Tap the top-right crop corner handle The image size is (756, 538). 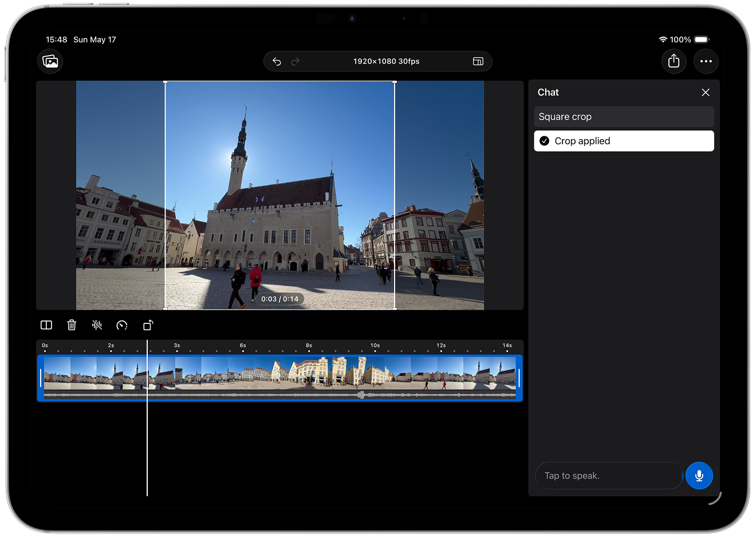(395, 82)
